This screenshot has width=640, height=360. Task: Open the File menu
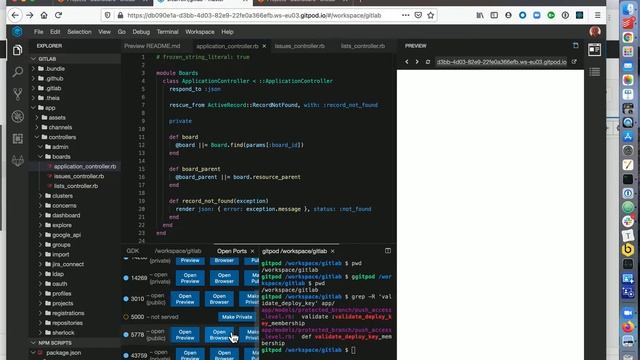pyautogui.click(x=38, y=32)
